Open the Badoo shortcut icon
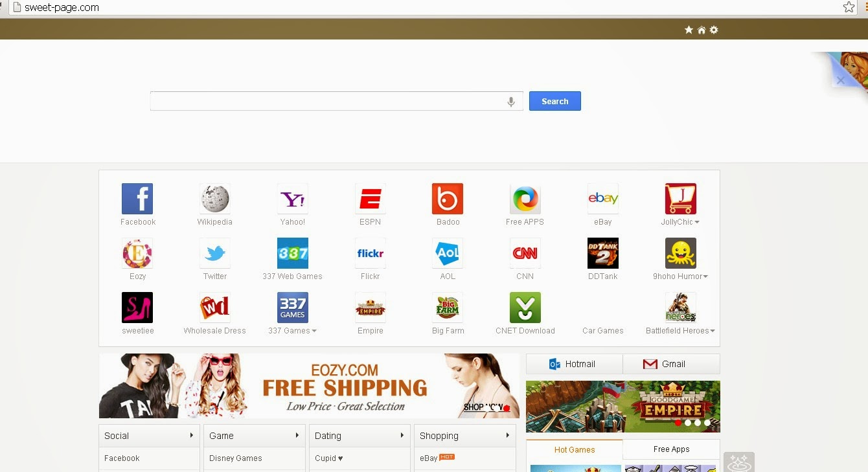 pyautogui.click(x=448, y=199)
